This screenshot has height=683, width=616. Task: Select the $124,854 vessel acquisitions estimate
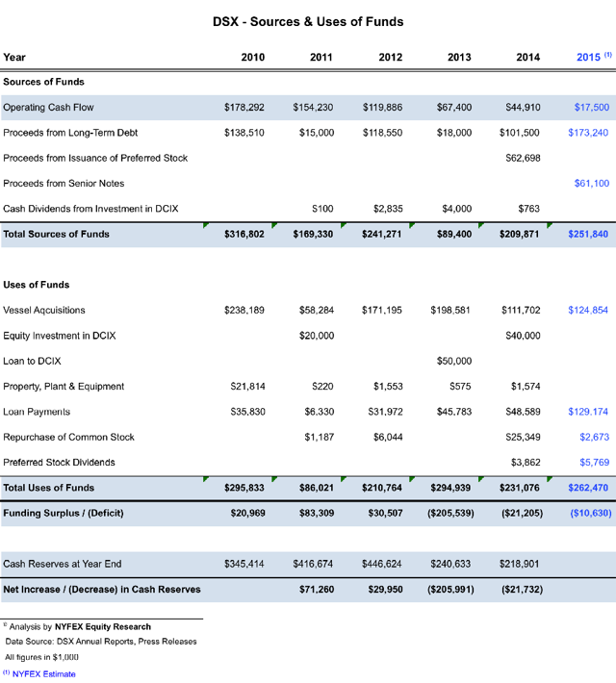pos(588,310)
